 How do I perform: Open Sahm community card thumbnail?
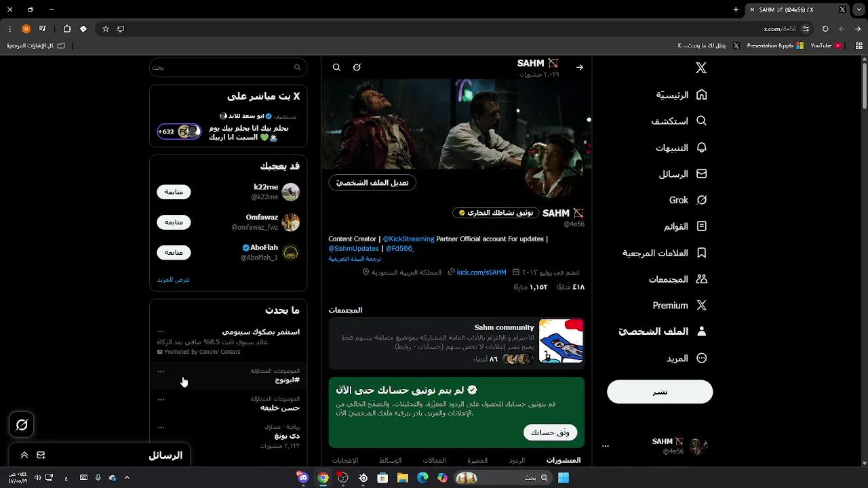coord(561,341)
